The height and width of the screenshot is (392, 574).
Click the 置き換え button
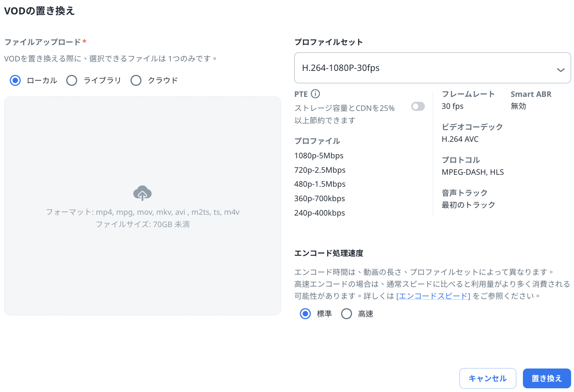pyautogui.click(x=546, y=378)
